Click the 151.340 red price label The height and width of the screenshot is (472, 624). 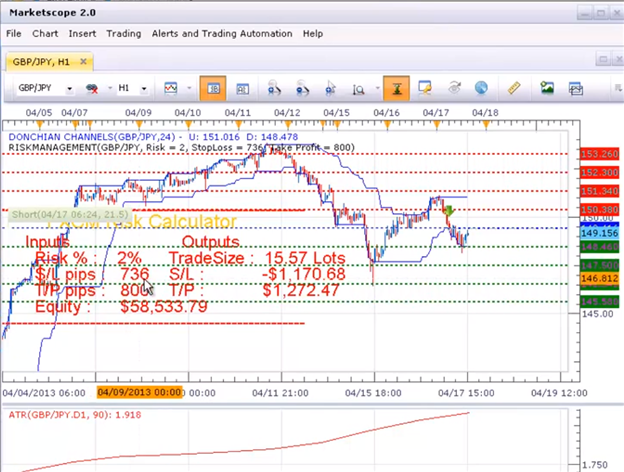tap(600, 191)
